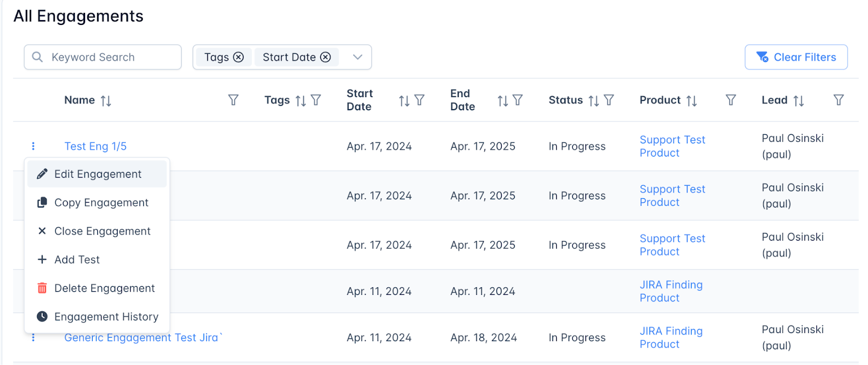Open the Lead column filter funnel
The height and width of the screenshot is (365, 868).
(x=839, y=100)
